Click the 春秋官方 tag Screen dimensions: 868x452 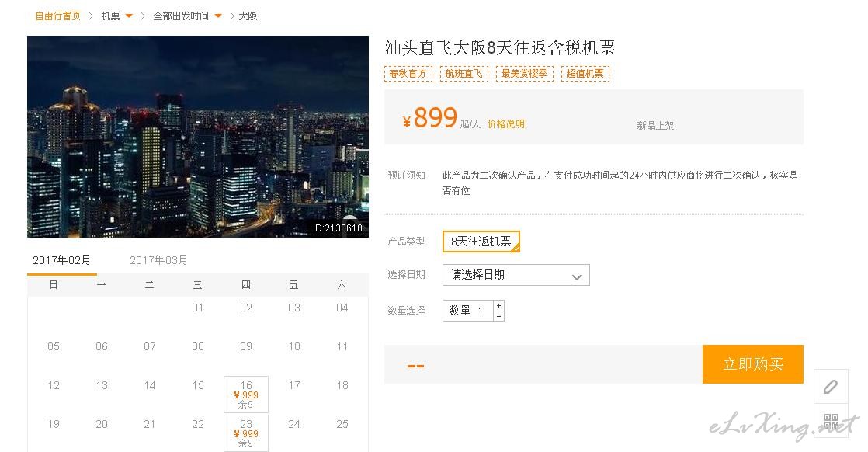tap(408, 74)
